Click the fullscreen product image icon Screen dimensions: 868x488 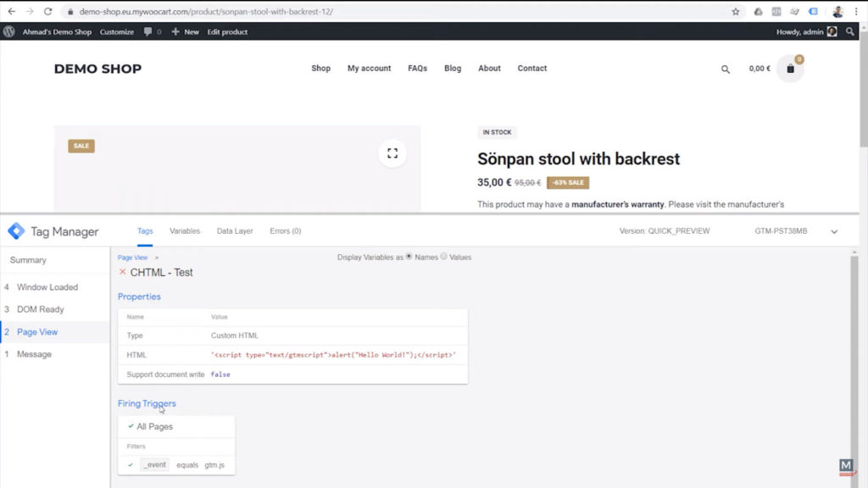pos(392,153)
